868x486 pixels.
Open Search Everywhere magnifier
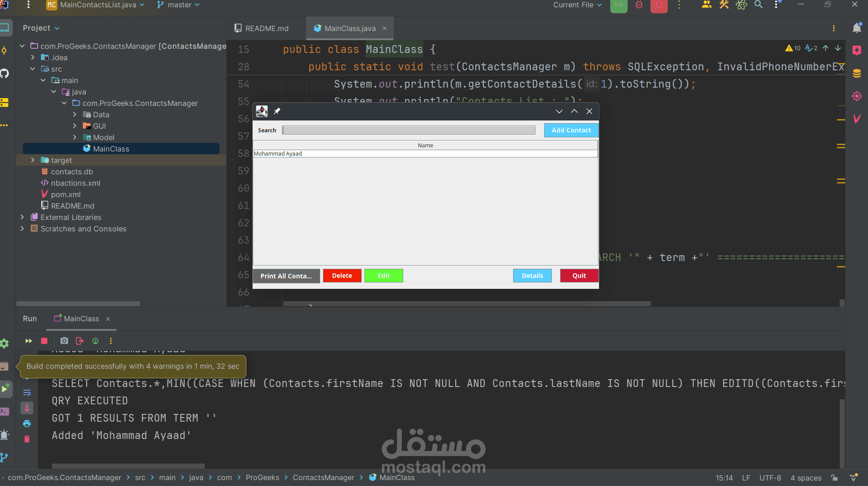pyautogui.click(x=759, y=5)
